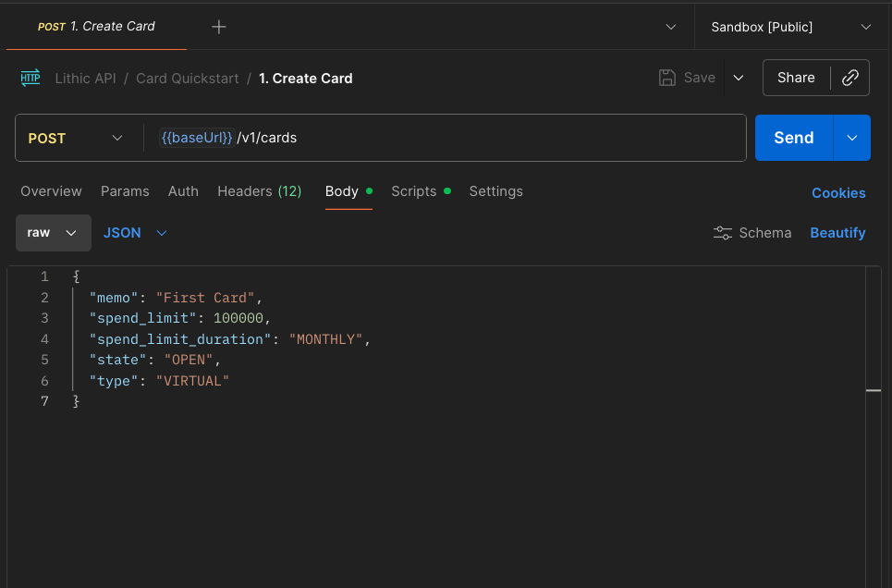Image resolution: width=892 pixels, height=588 pixels.
Task: Open the Scripts tab
Action: [x=421, y=191]
